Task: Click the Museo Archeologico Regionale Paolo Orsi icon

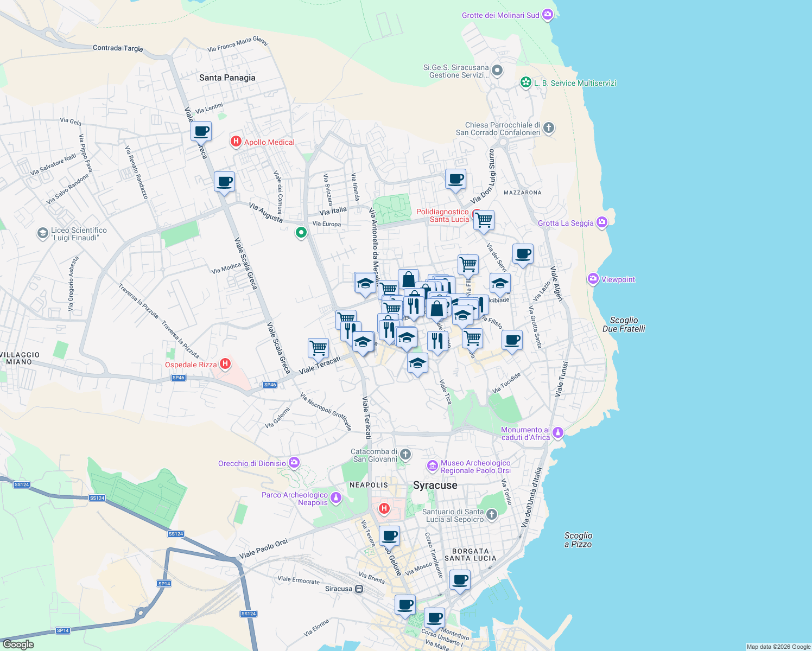Action: point(432,466)
